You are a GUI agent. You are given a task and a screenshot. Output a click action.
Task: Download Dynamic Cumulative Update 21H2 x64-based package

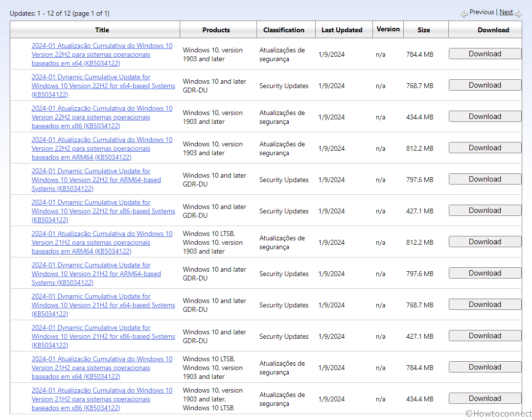pyautogui.click(x=485, y=304)
